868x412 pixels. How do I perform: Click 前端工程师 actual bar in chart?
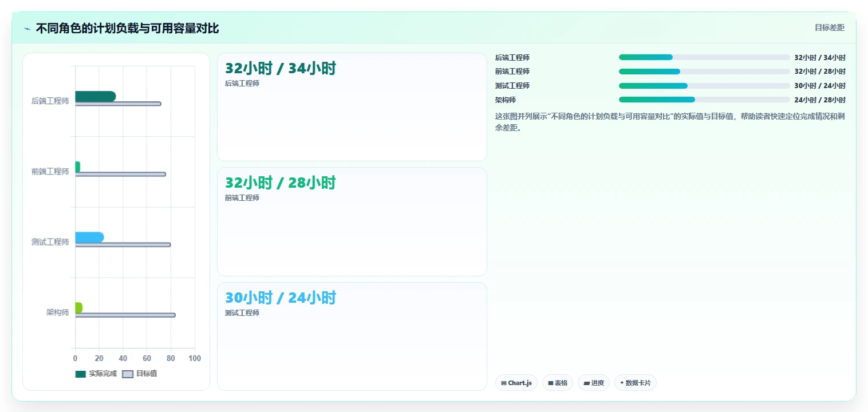[77, 167]
